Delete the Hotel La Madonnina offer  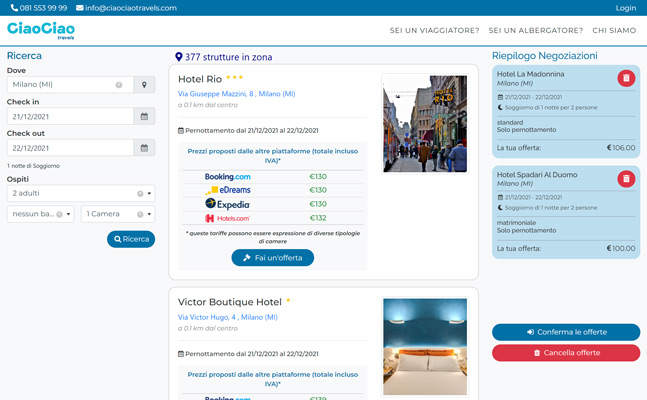pos(626,78)
